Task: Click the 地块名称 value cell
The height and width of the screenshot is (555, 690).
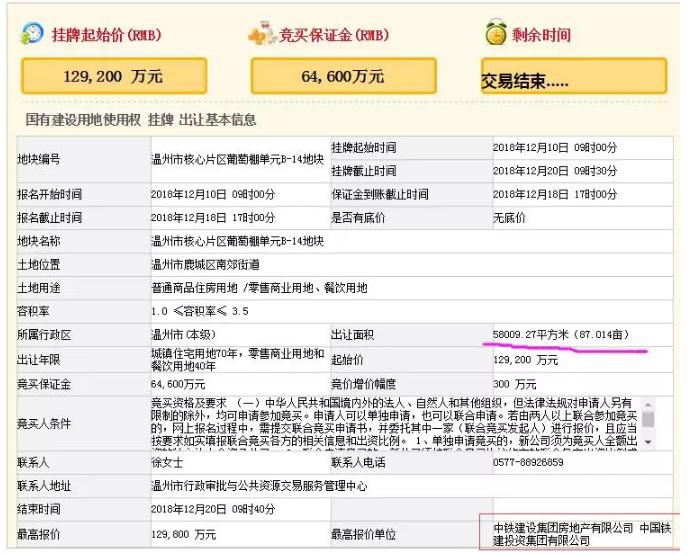Action: tap(411, 241)
